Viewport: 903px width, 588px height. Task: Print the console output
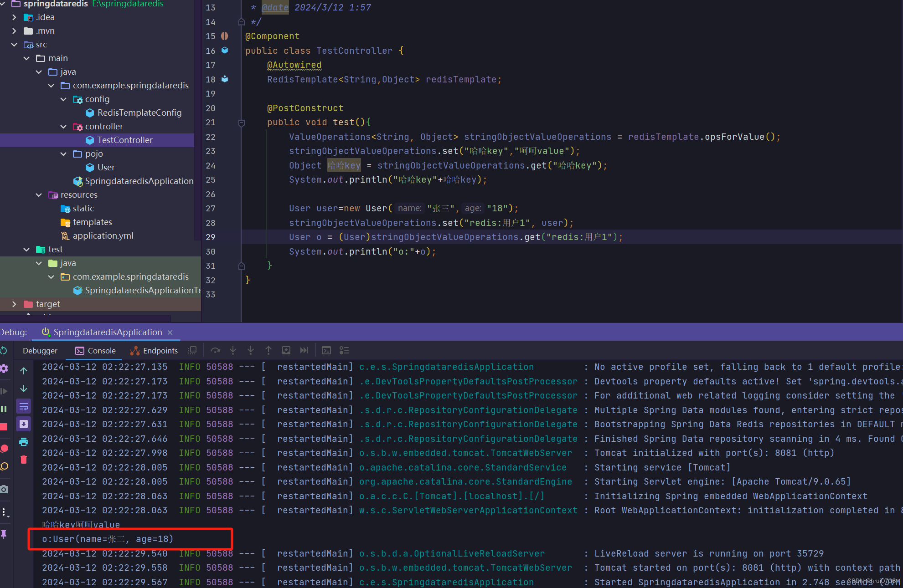[x=24, y=441]
